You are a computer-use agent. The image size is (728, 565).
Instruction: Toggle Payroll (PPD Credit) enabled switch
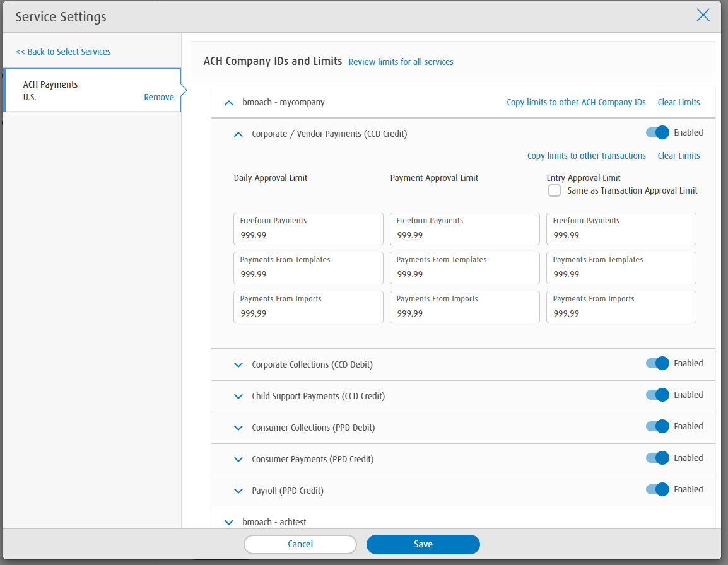click(657, 489)
